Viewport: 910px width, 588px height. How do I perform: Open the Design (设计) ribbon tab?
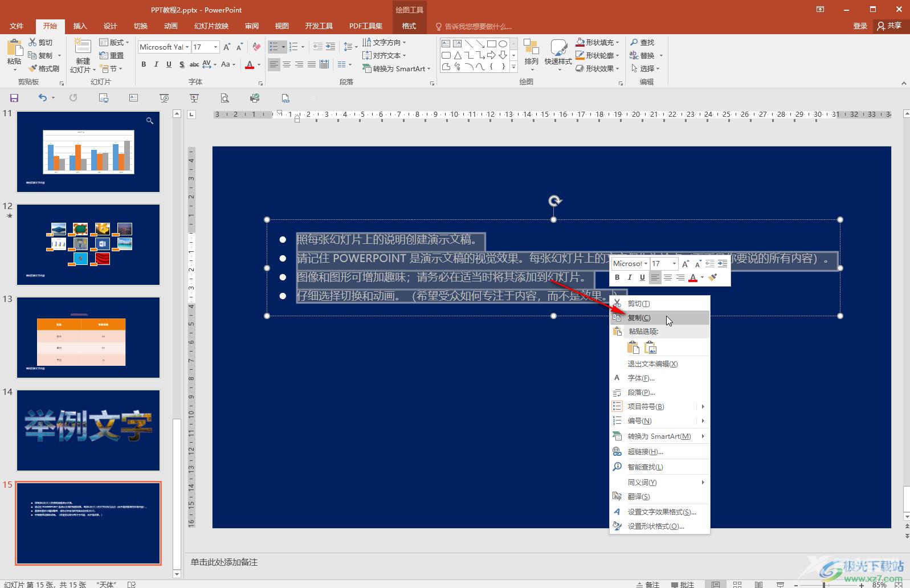click(x=111, y=26)
